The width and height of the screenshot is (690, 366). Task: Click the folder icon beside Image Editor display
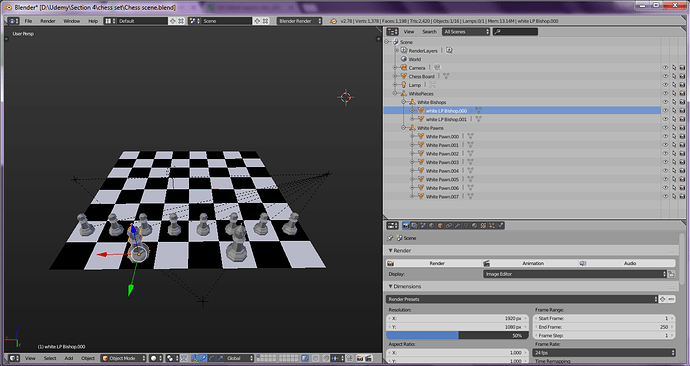pyautogui.click(x=671, y=274)
